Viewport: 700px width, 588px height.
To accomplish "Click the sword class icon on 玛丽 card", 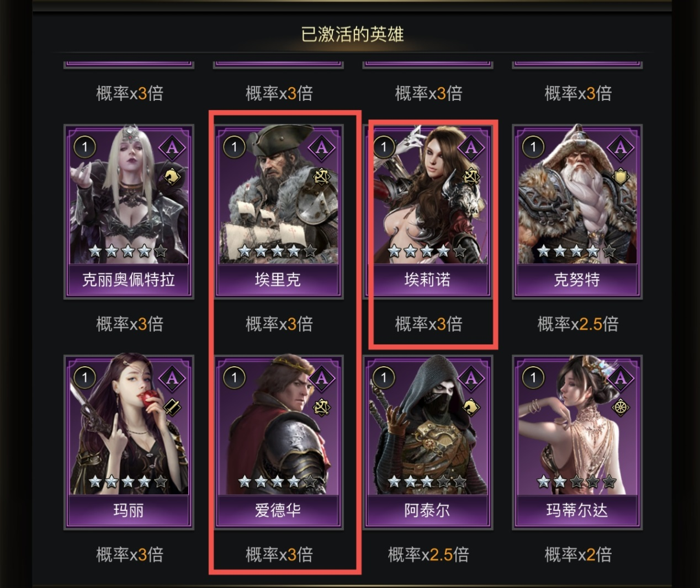I will click(x=172, y=408).
